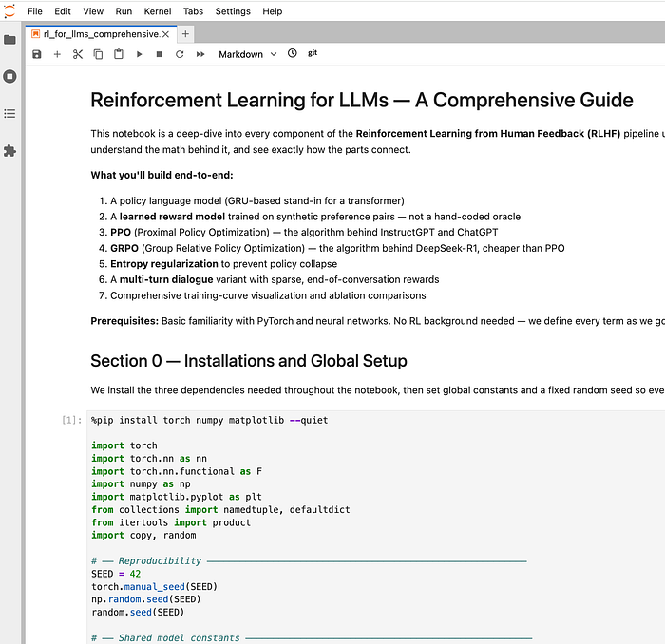Select the cell [1] execution prompt
The image size is (665, 644).
(71, 420)
